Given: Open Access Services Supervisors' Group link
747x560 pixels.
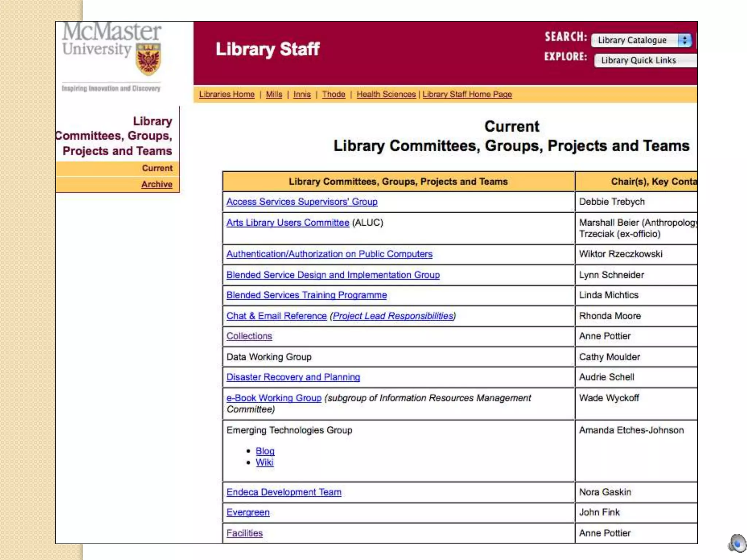Looking at the screenshot, I should point(302,202).
